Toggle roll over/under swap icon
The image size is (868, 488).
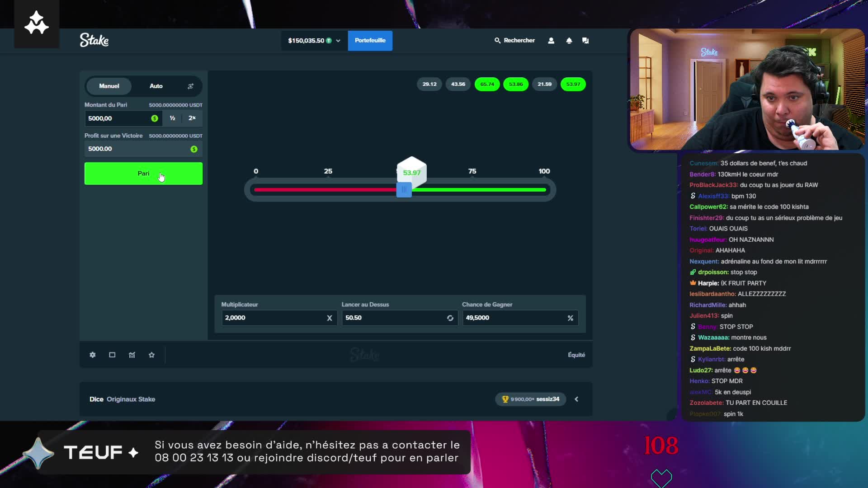tap(450, 318)
